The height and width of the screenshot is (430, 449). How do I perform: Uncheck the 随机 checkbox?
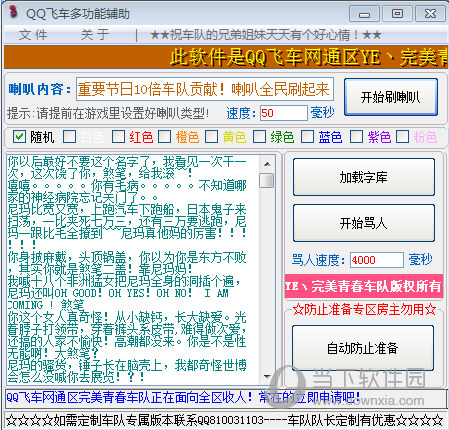coord(19,137)
